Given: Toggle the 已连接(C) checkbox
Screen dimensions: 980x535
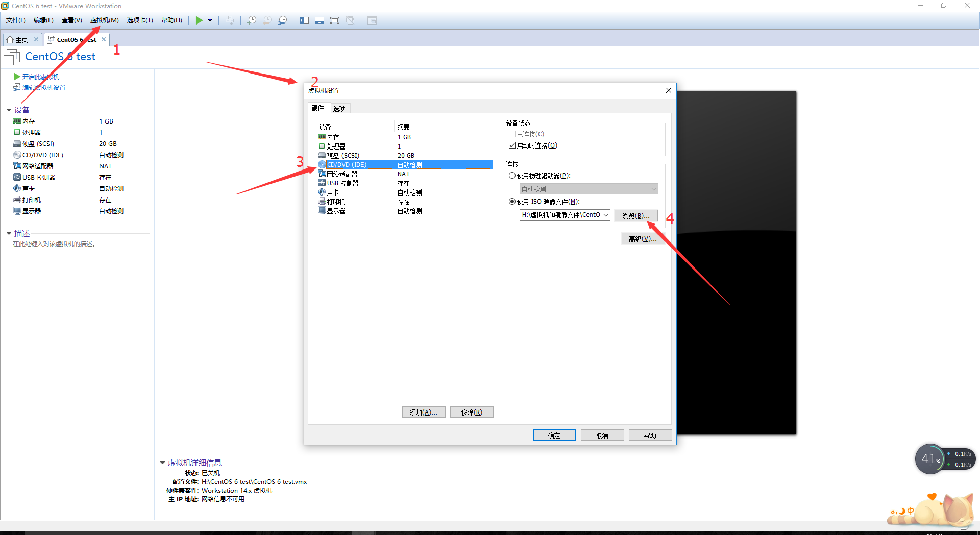Looking at the screenshot, I should (x=512, y=134).
